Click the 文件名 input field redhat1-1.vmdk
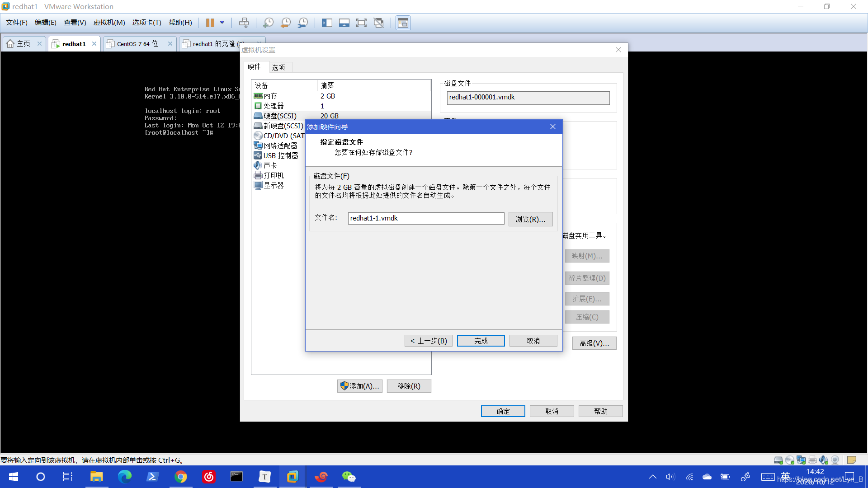Image resolution: width=868 pixels, height=488 pixels. coord(426,218)
